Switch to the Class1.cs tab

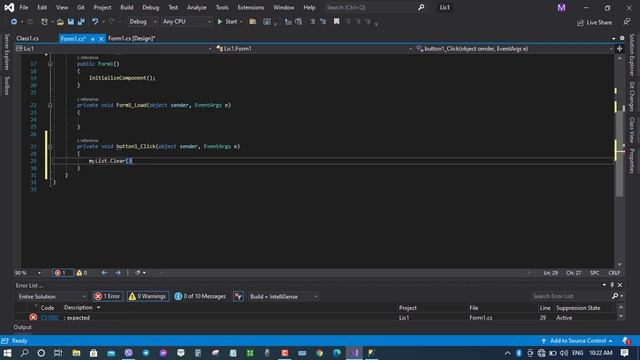point(28,38)
